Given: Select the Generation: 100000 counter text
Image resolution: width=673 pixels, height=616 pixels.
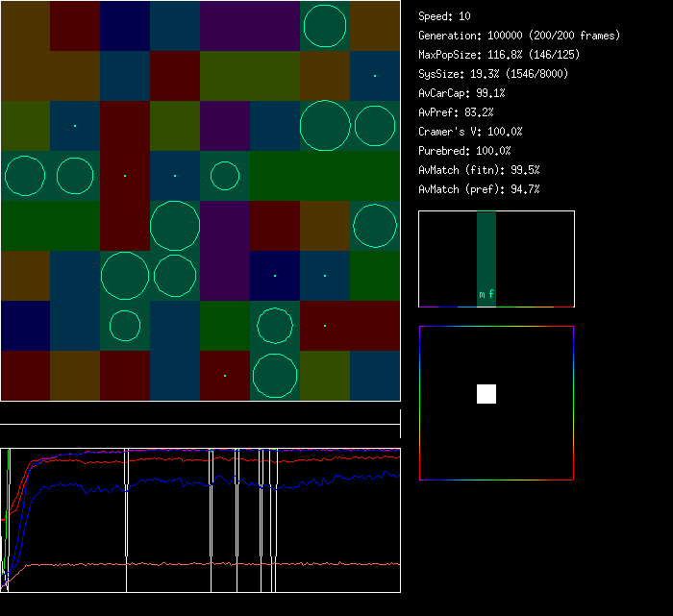Looking at the screenshot, I should [x=519, y=36].
